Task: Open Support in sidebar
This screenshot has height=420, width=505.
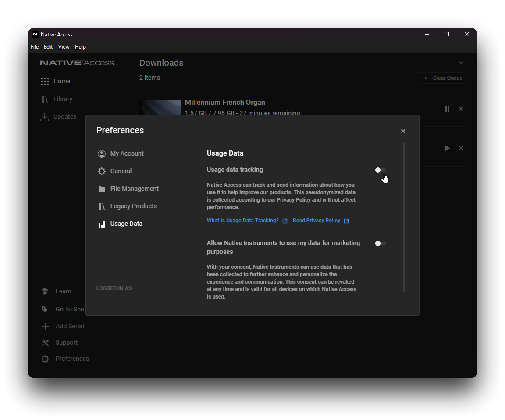Action: click(60, 343)
